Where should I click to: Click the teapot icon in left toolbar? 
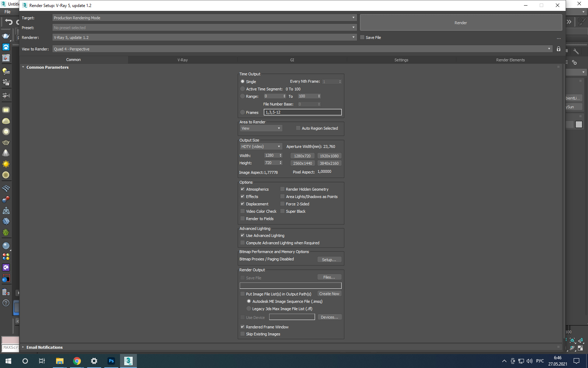pos(6,36)
